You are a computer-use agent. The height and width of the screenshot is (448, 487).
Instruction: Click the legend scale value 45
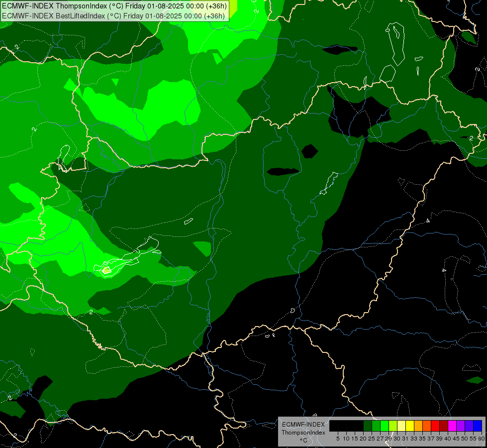456,439
